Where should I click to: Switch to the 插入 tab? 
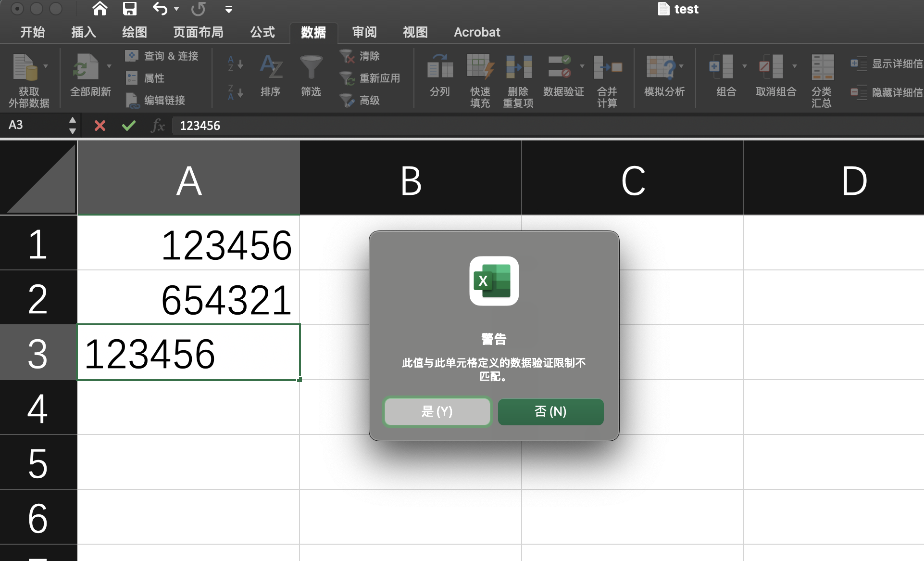tap(84, 32)
